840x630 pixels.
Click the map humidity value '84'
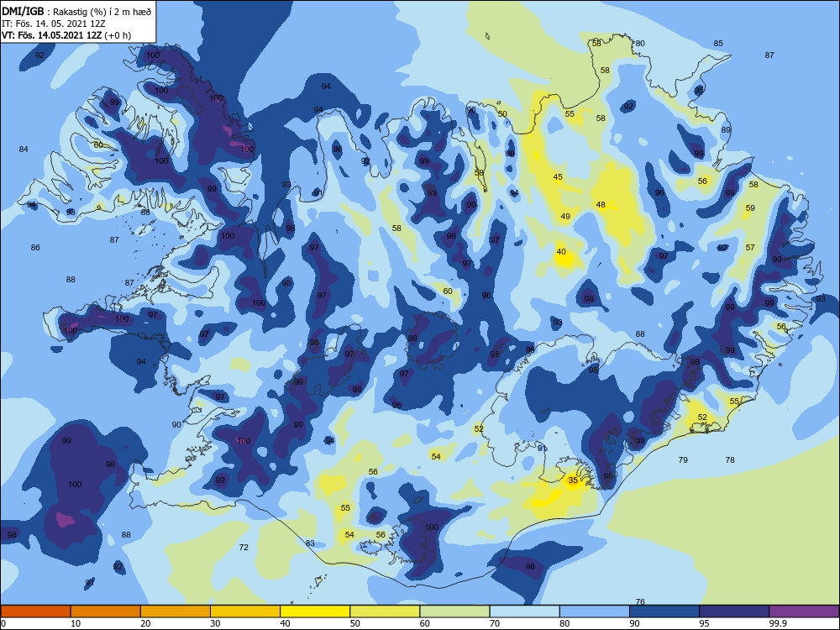[x=24, y=149]
